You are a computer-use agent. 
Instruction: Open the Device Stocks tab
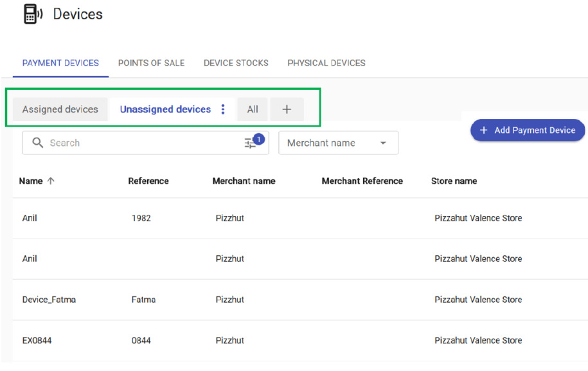(236, 63)
